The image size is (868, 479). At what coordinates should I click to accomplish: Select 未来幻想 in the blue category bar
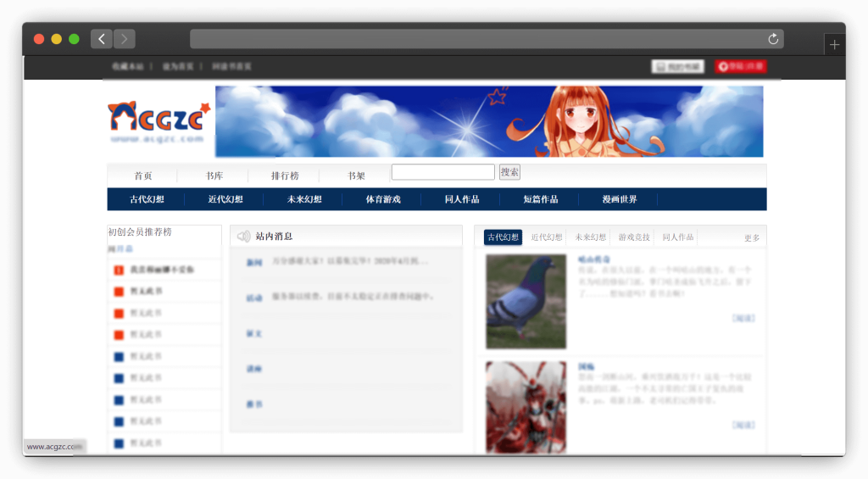[x=304, y=199]
